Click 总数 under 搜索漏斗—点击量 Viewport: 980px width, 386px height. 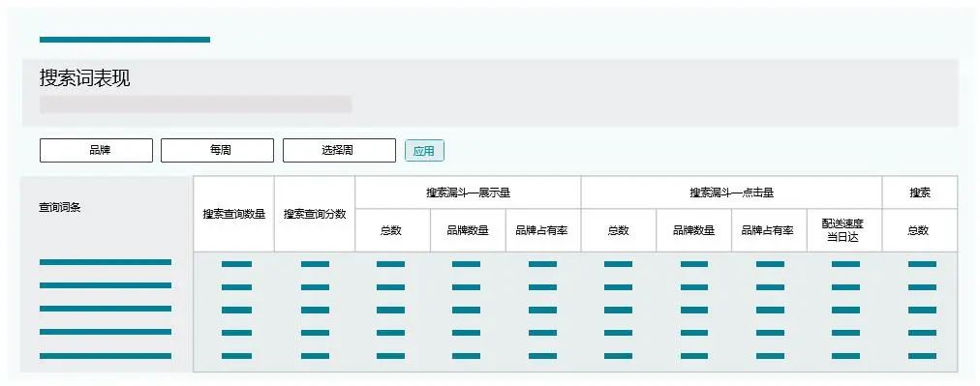pos(619,230)
